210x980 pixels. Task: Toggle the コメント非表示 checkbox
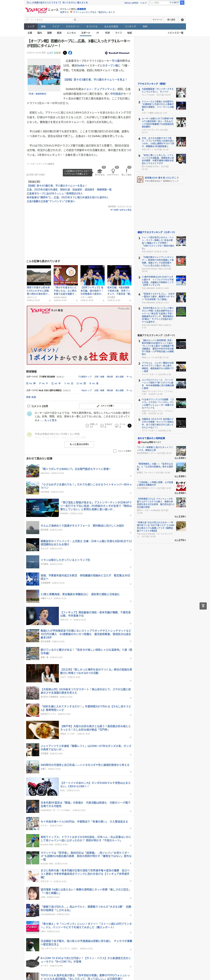[115, 451]
